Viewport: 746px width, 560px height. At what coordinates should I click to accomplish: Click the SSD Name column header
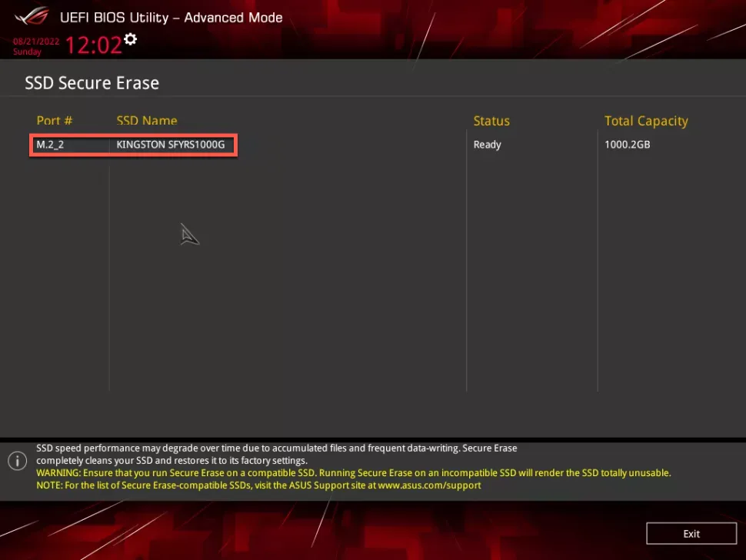(x=147, y=120)
